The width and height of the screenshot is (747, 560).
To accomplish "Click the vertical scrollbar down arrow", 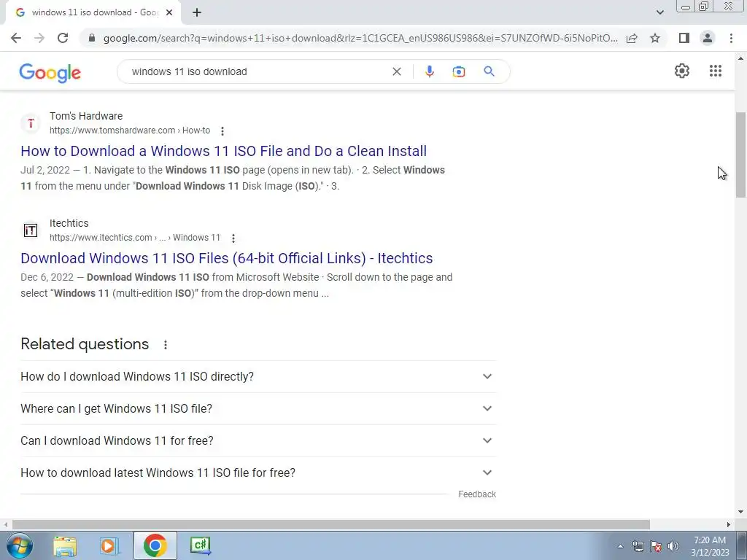I will 740,512.
